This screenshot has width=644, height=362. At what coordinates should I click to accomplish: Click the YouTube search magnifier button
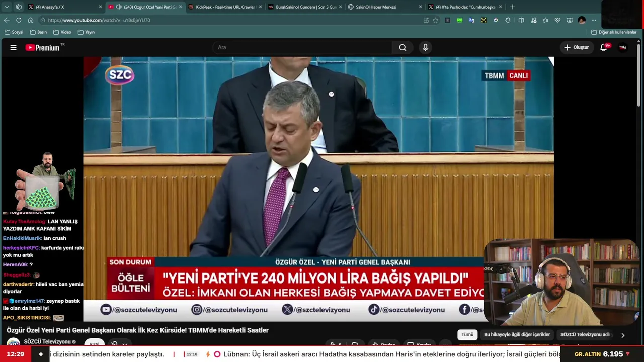403,47
